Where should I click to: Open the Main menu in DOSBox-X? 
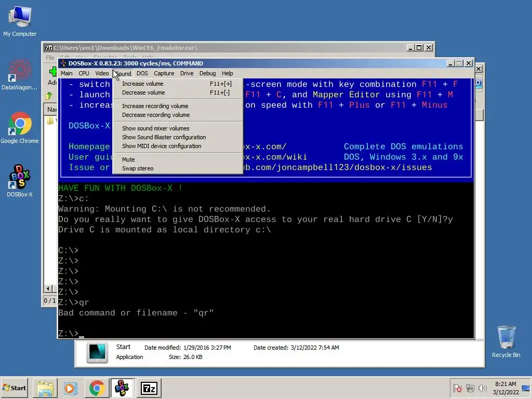pos(66,73)
